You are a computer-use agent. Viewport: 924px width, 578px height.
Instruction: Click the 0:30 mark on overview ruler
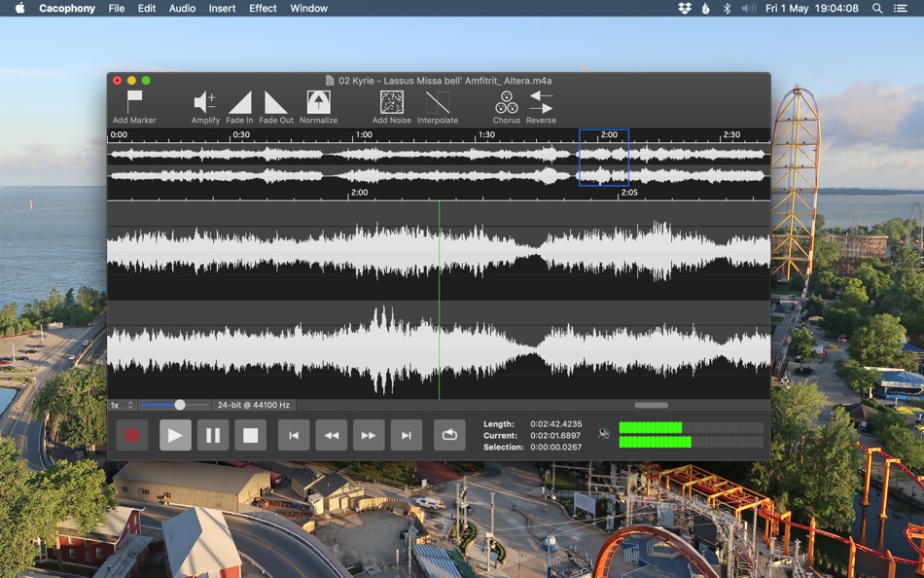(x=241, y=134)
